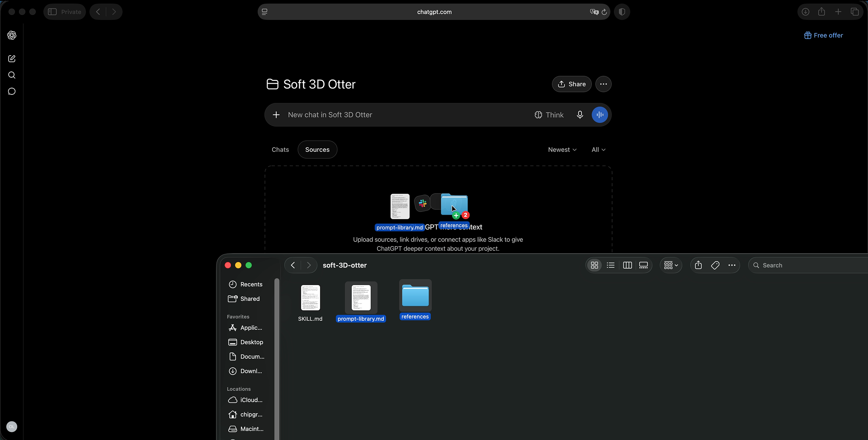Screen dimensions: 868x440
Task: Open ChatGPT logo home icon
Action: pos(12,35)
